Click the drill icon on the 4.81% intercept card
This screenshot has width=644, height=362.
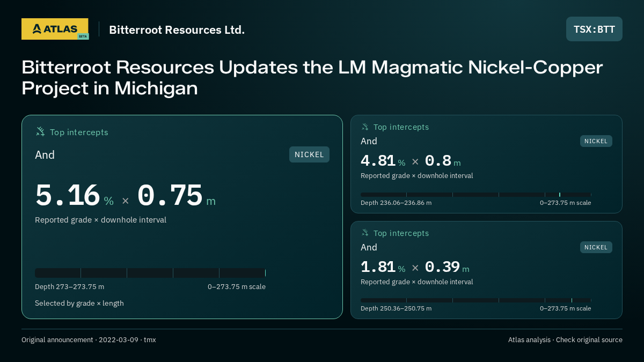(365, 127)
